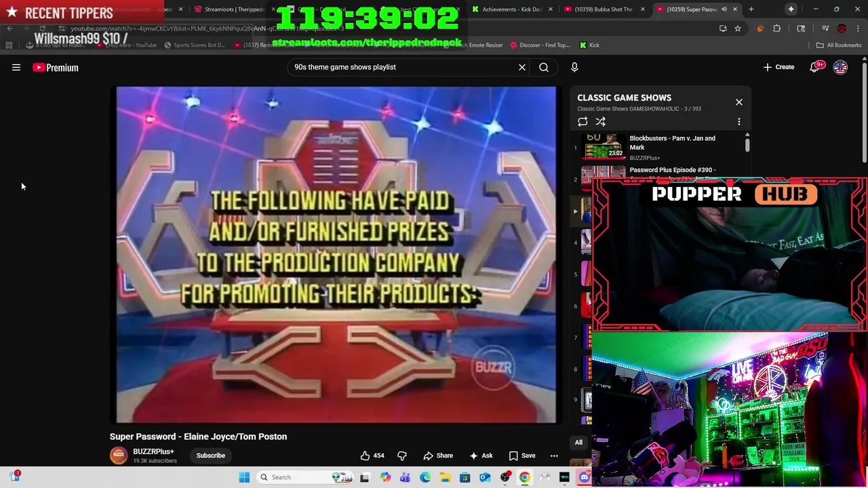Image resolution: width=868 pixels, height=488 pixels.
Task: Switch to Bubba Shot The browser tab
Action: (x=603, y=9)
